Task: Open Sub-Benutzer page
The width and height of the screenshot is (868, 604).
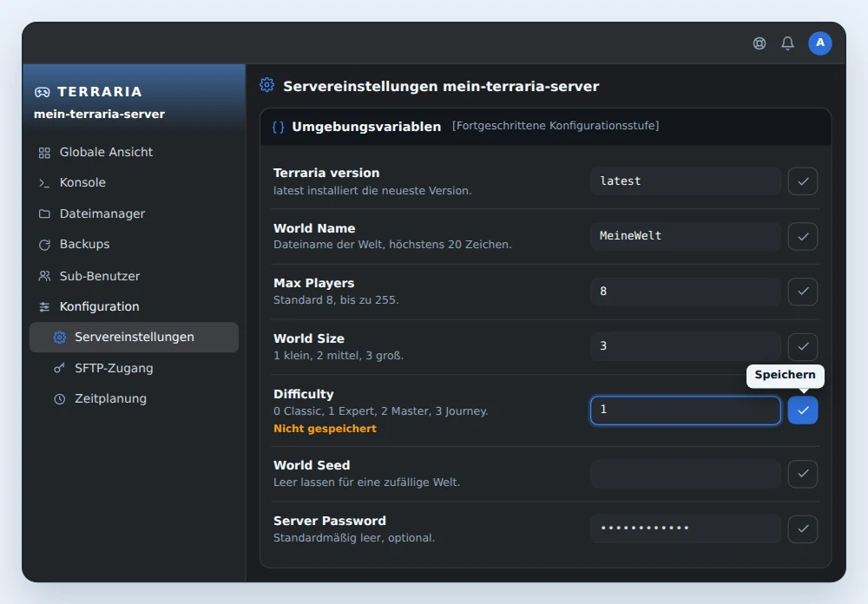Action: pyautogui.click(x=134, y=276)
